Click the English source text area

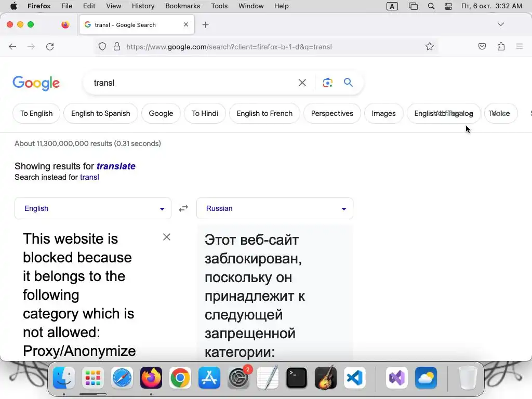[x=79, y=295]
